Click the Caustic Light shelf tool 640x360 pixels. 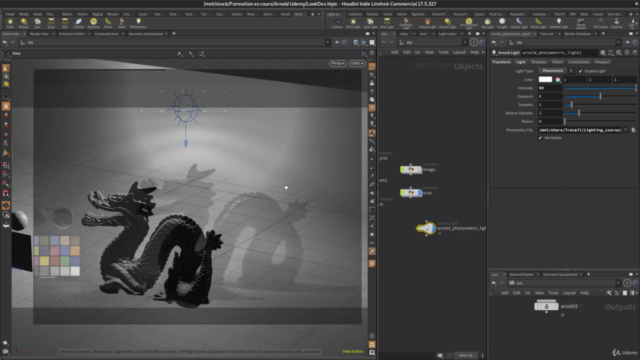(x=519, y=23)
